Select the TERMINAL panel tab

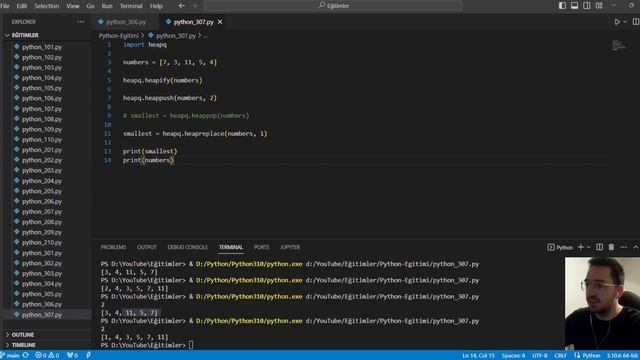(231, 247)
